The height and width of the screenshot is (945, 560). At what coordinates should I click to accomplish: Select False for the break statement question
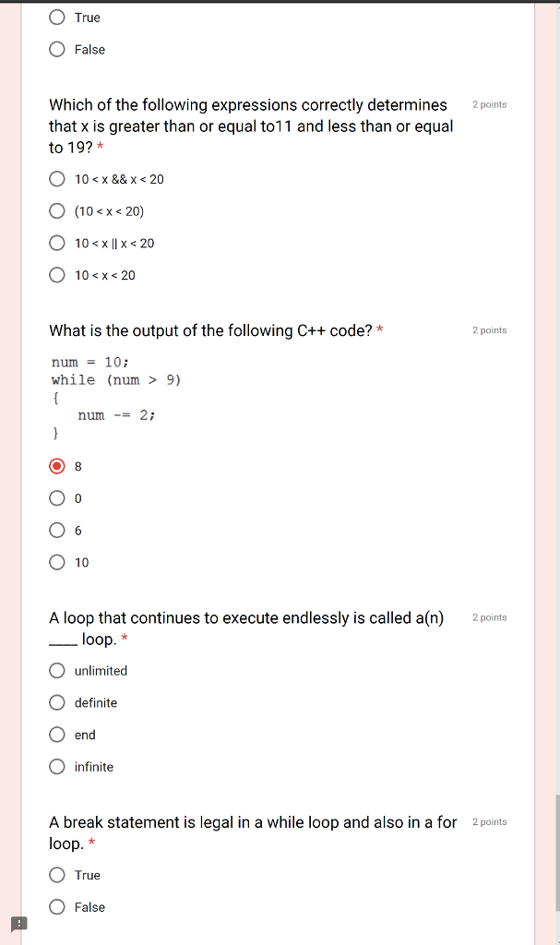pyautogui.click(x=56, y=906)
